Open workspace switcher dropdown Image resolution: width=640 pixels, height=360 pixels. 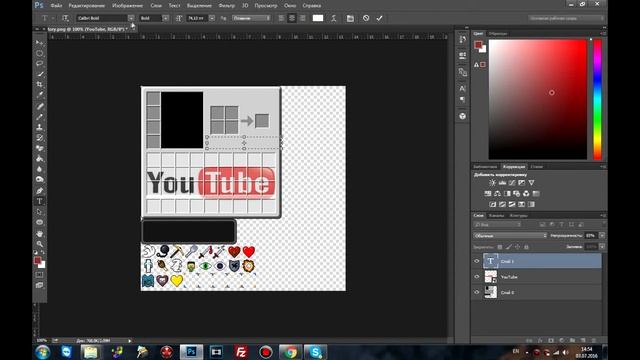click(566, 18)
